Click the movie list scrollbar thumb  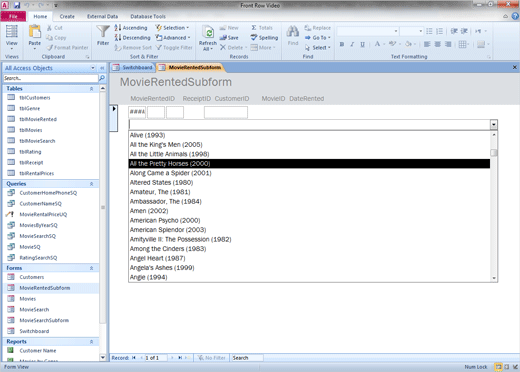point(494,153)
